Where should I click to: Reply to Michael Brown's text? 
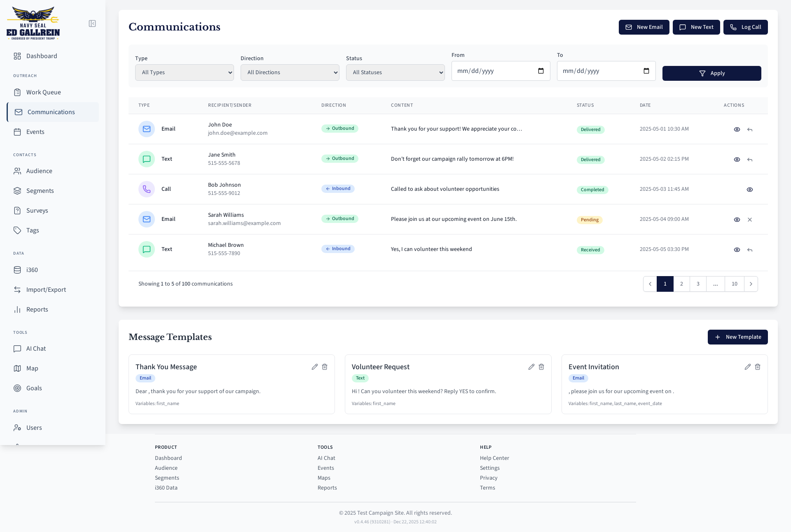(x=750, y=250)
